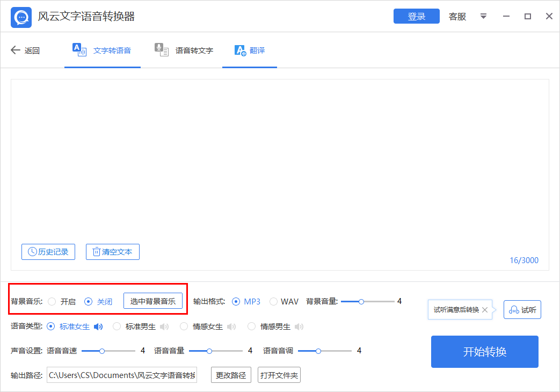Click the back arrow icon
560x392 pixels.
point(16,50)
